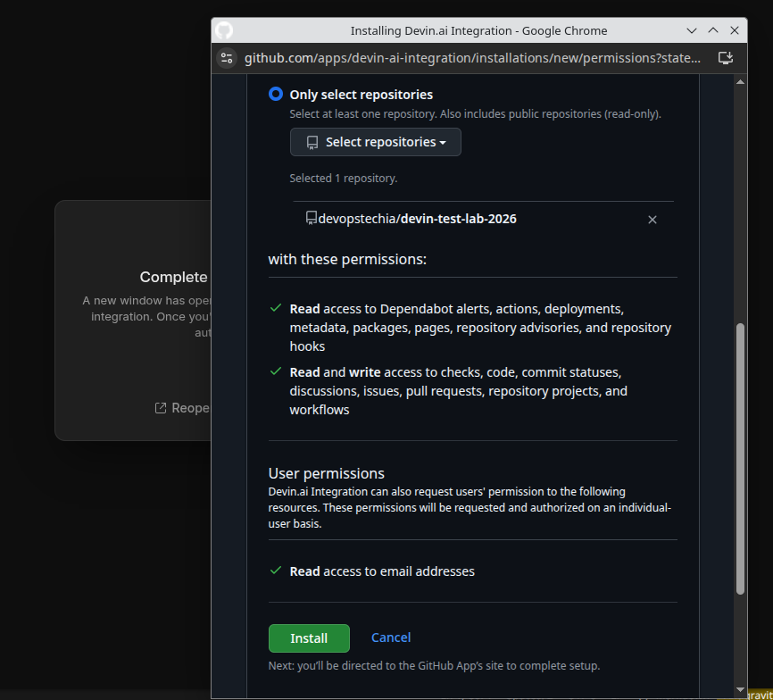
Task: Click the caret arrow on Select repositories
Action: pos(443,143)
